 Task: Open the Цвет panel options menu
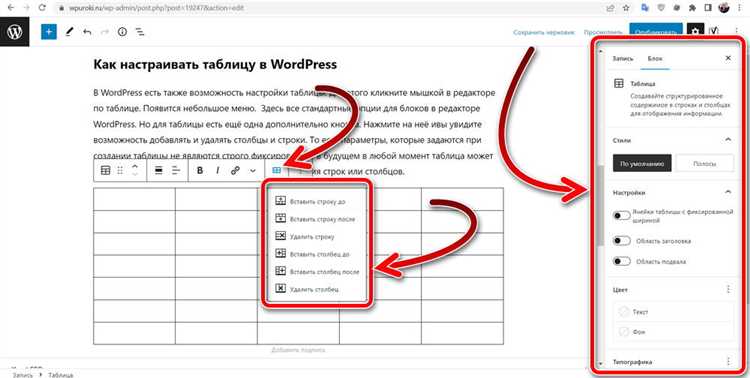pyautogui.click(x=728, y=289)
